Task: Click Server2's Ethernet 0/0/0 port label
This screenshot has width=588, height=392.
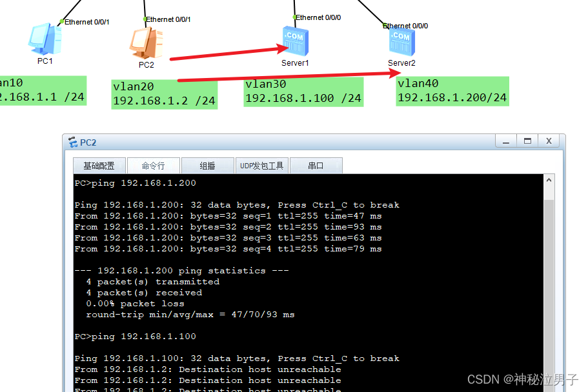Action: coord(405,26)
